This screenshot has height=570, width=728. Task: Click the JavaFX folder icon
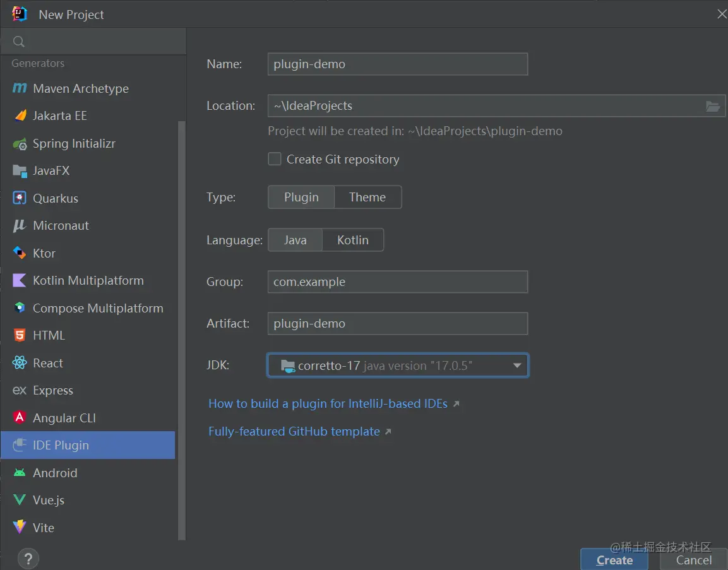coord(20,171)
